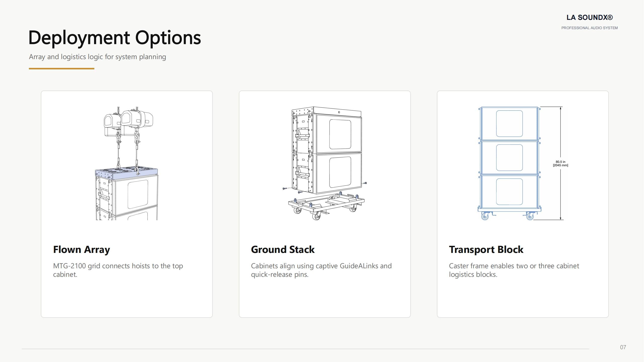This screenshot has height=362, width=644.
Task: Click the GuideALinks description text
Action: [x=321, y=270]
